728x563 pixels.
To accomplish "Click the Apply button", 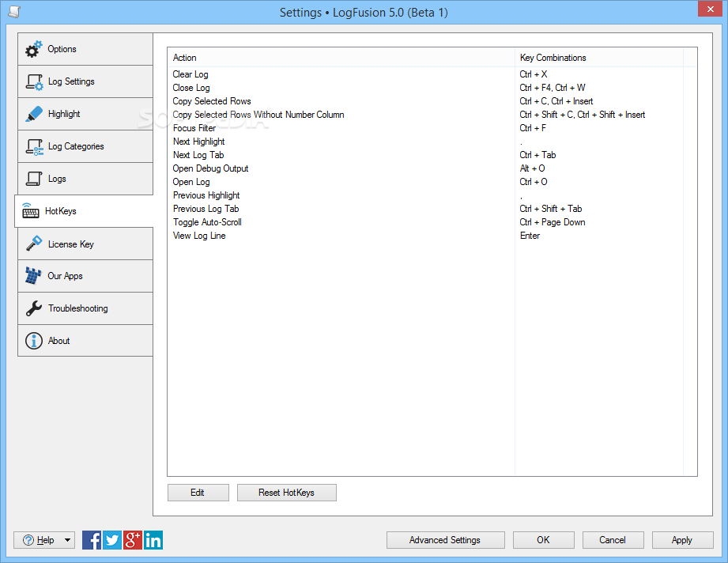I will (x=683, y=540).
